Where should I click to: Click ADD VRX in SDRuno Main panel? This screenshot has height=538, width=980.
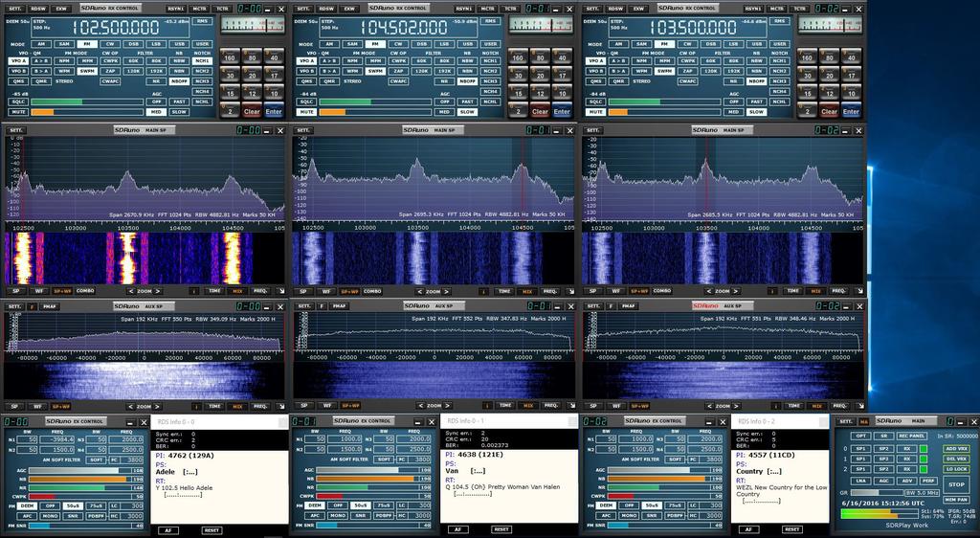click(x=956, y=449)
